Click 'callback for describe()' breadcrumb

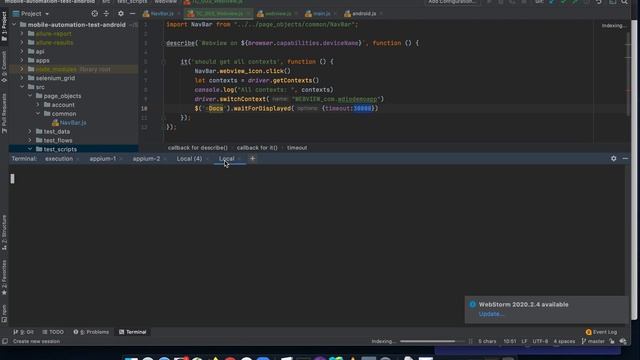coord(198,148)
